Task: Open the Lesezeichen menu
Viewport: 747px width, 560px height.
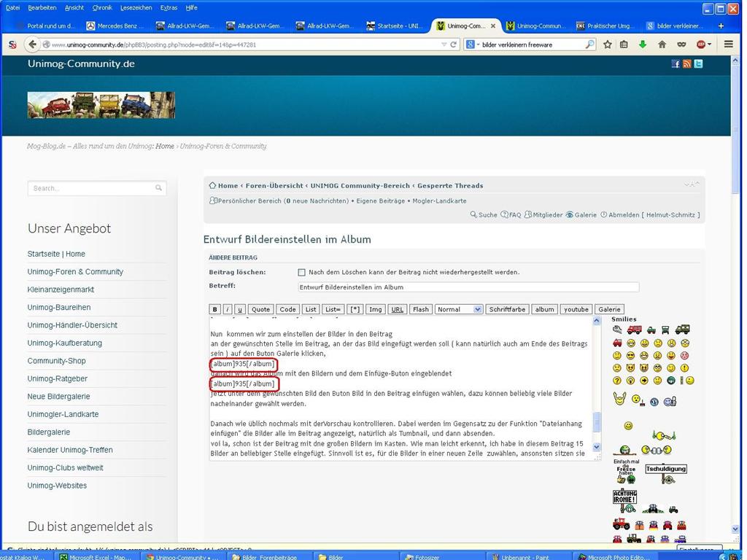Action: pos(136,7)
